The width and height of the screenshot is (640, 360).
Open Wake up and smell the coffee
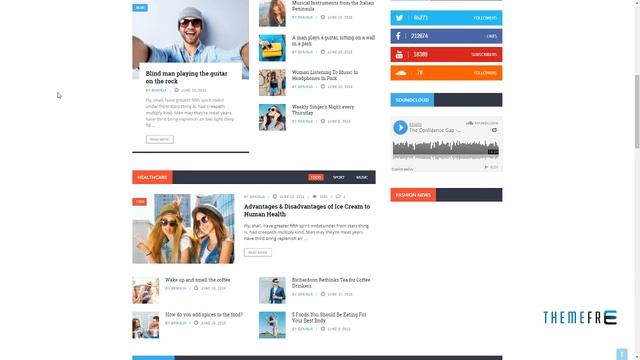point(198,280)
